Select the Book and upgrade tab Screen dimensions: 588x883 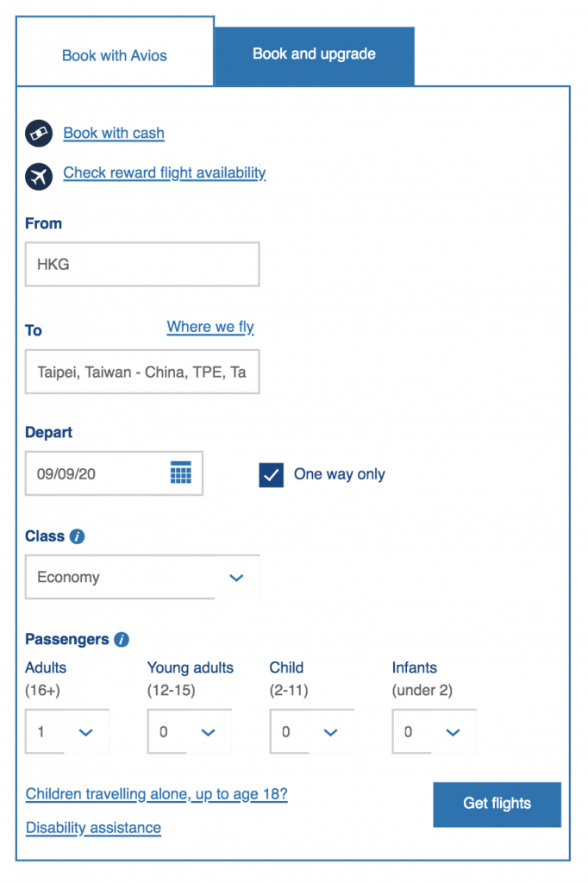pos(314,53)
